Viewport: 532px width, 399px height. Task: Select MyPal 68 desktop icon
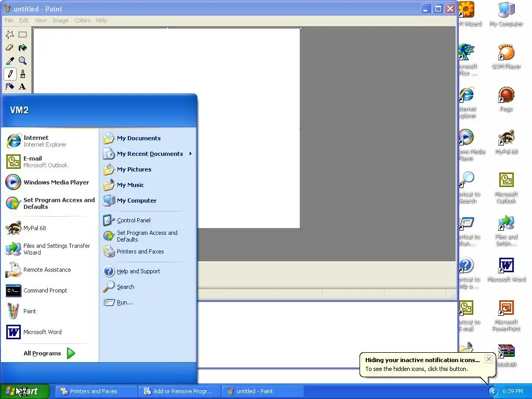coord(506,142)
